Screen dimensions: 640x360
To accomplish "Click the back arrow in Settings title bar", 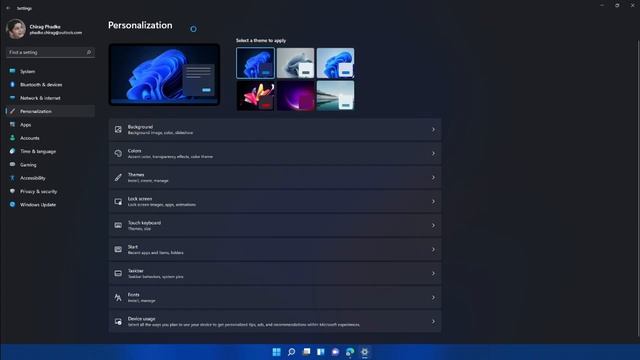I will click(8, 8).
